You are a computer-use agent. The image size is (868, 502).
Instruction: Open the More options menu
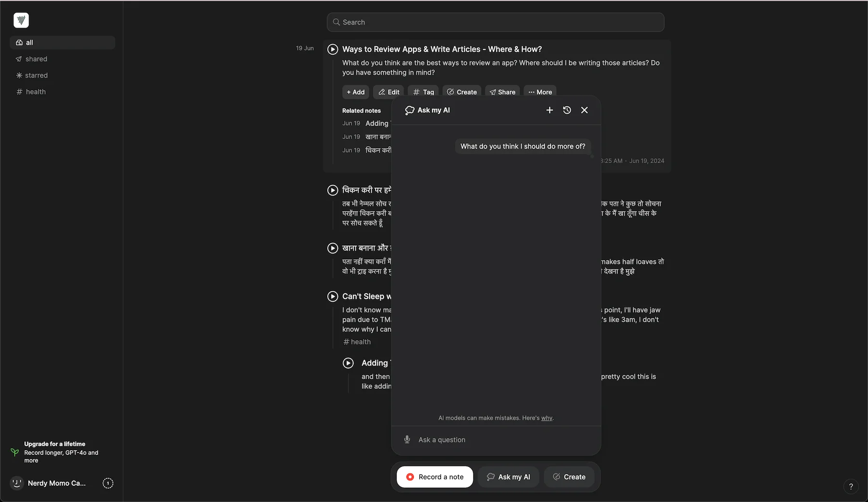(x=540, y=92)
